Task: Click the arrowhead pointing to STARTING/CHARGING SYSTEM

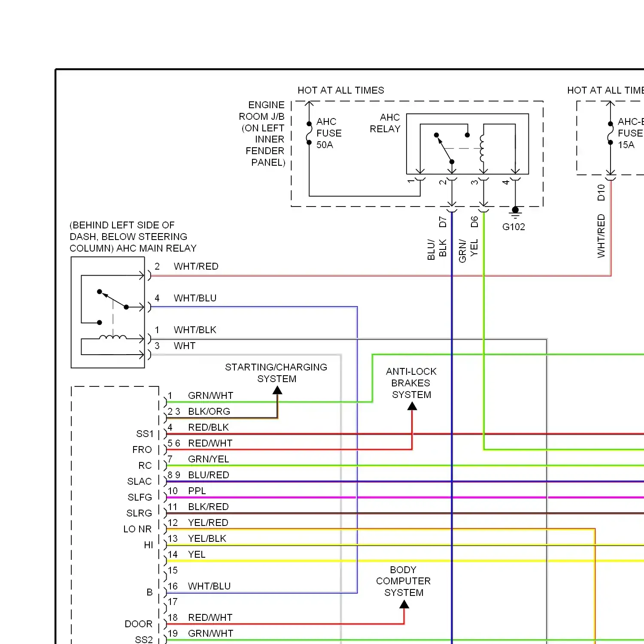Action: coord(277,390)
